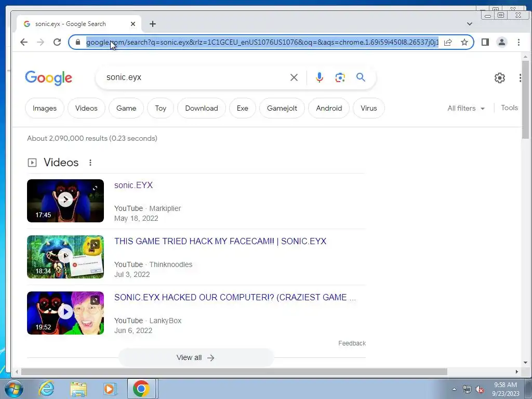Share this page using the share icon
The width and height of the screenshot is (532, 399).
[447, 42]
